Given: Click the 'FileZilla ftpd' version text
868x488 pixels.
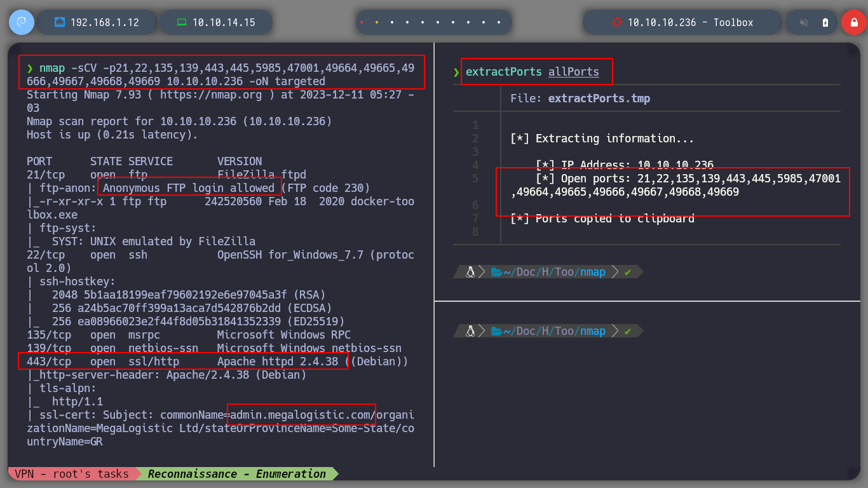Looking at the screenshot, I should (262, 175).
